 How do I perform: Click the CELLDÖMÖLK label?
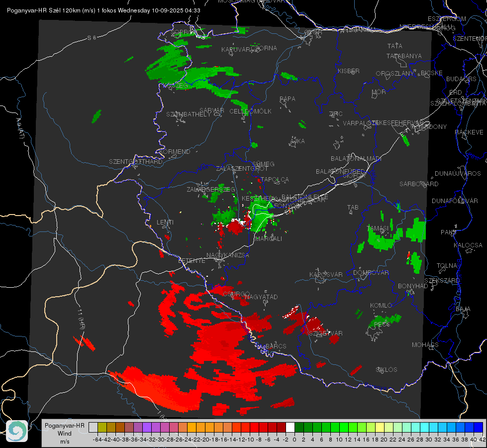pos(250,111)
